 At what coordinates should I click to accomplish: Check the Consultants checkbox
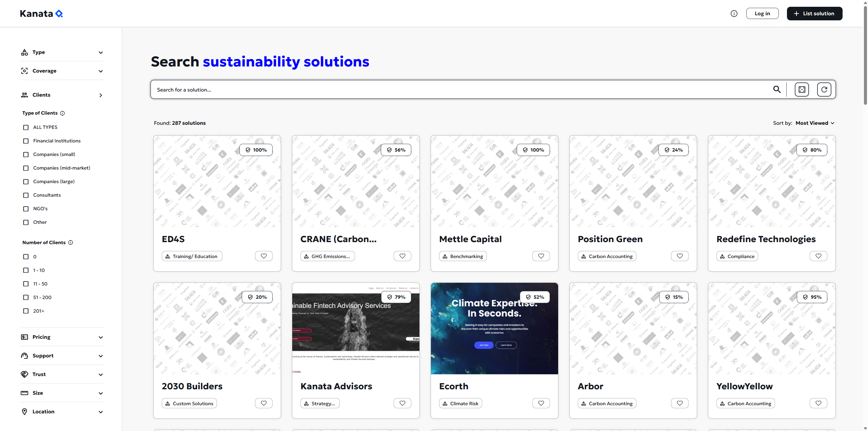[x=26, y=195]
